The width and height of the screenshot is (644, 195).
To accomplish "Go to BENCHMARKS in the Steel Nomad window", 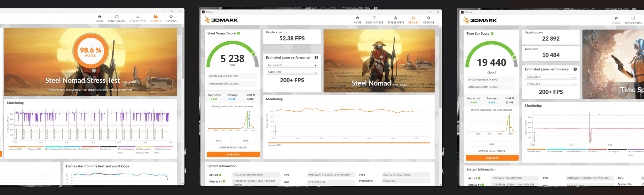I will [374, 20].
